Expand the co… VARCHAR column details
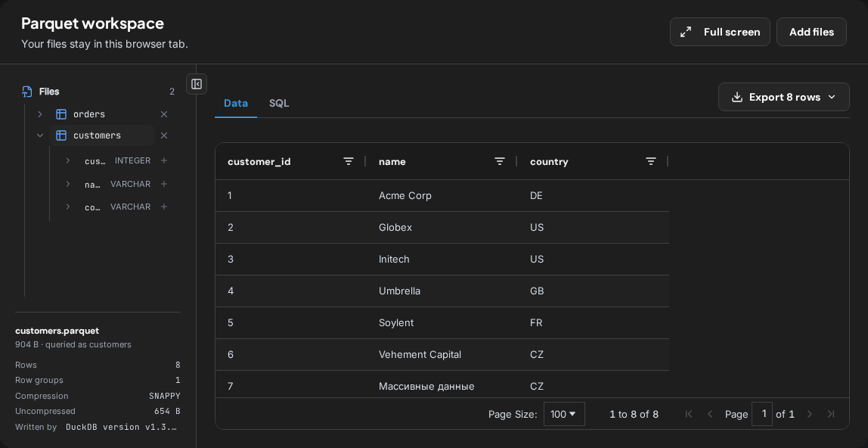868x448 pixels. [x=68, y=207]
